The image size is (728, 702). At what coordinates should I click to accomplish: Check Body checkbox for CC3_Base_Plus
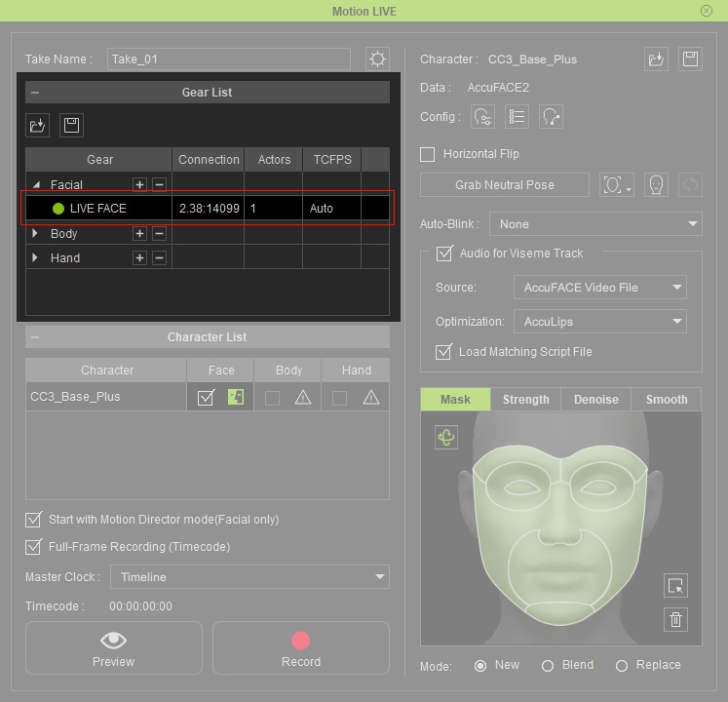point(272,398)
